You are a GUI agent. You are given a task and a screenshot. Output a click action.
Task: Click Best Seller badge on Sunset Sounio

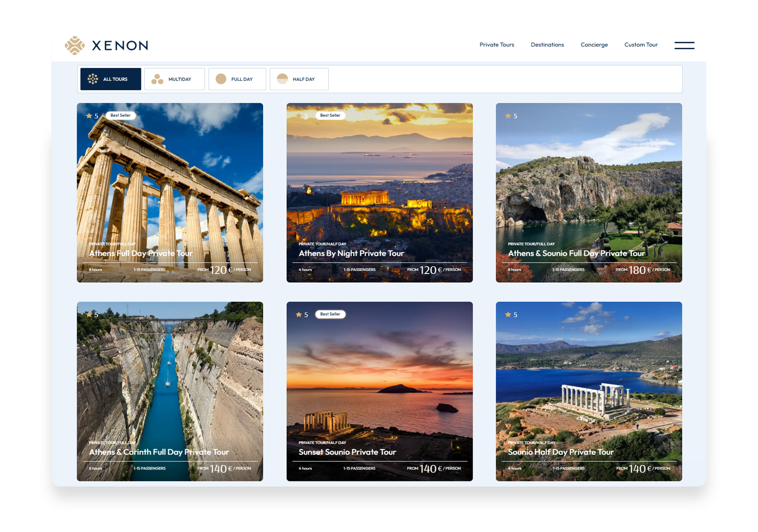[330, 314]
